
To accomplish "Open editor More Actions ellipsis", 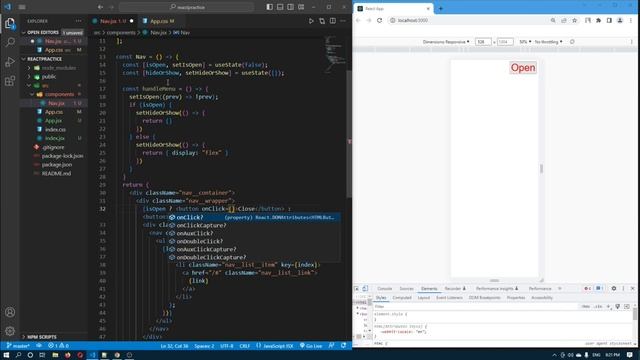I will 343,21.
